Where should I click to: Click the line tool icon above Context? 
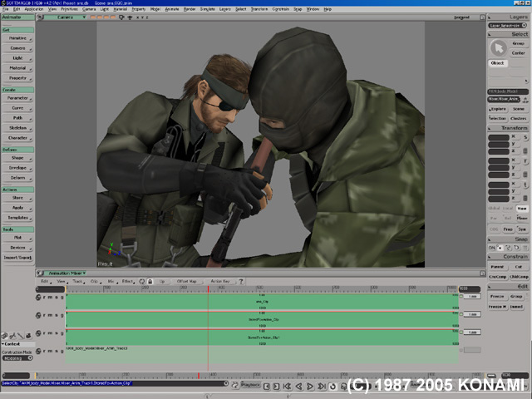20,336
